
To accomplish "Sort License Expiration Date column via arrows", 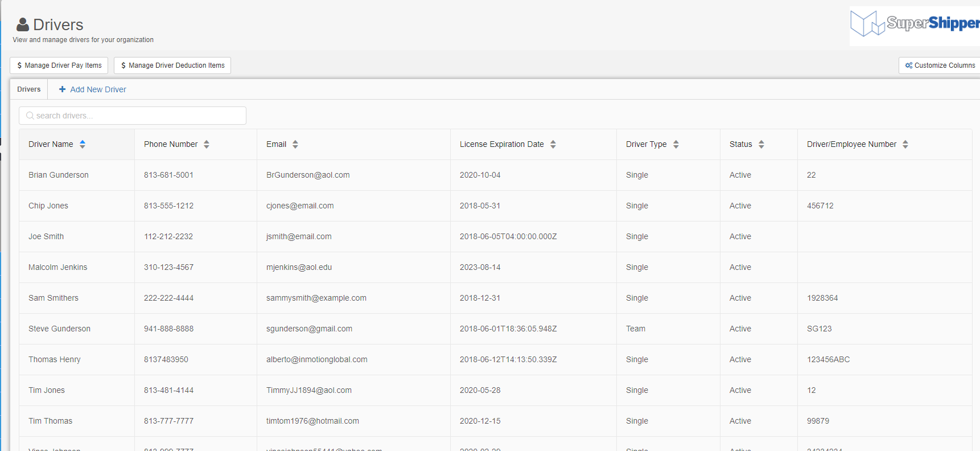I will point(553,144).
